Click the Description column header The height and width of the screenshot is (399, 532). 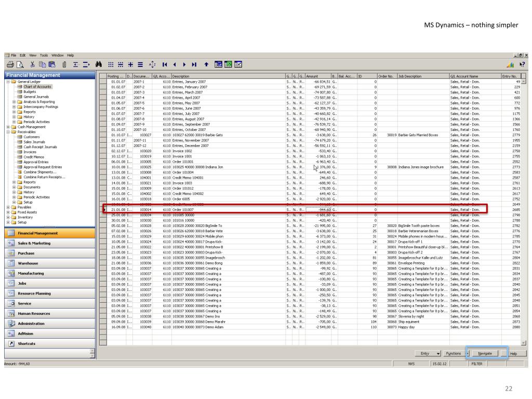click(x=229, y=76)
